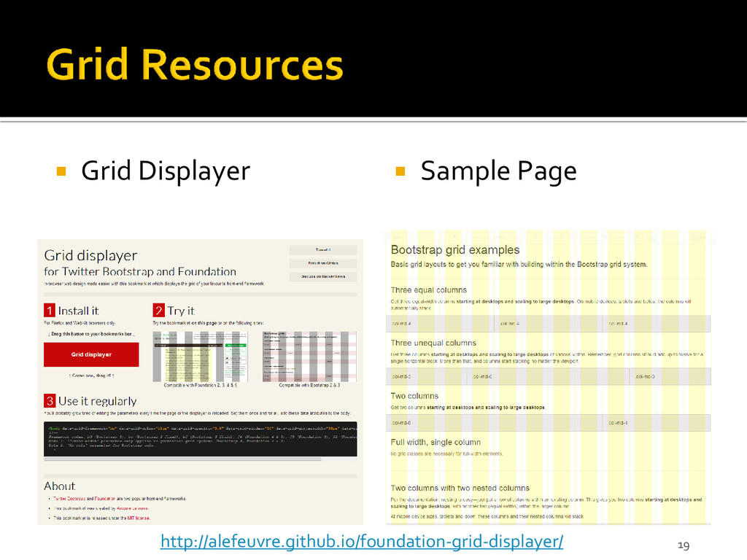Image resolution: width=747 pixels, height=560 pixels.
Task: Open the Foundation compatible example thumbnail
Action: 201,357
